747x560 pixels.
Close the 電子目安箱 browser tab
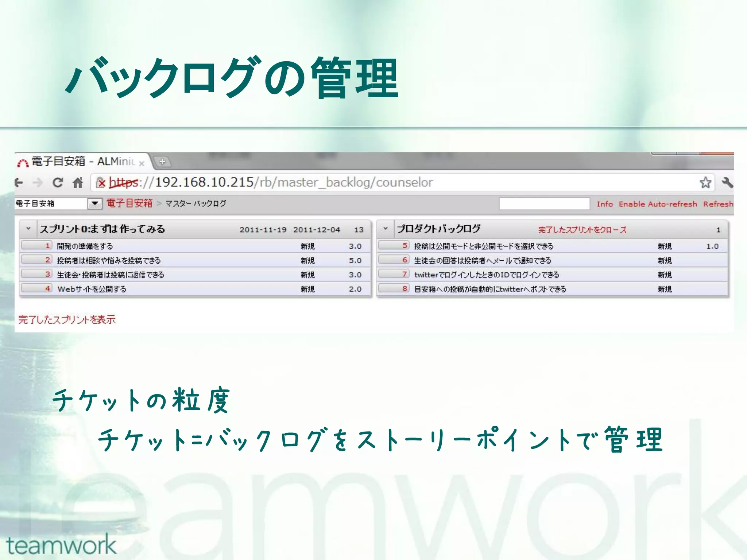[x=142, y=164]
